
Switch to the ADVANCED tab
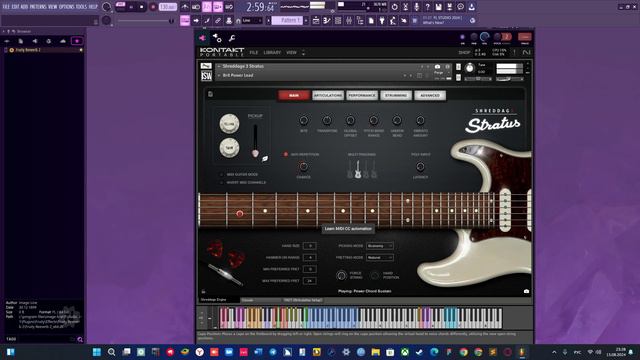(x=430, y=96)
